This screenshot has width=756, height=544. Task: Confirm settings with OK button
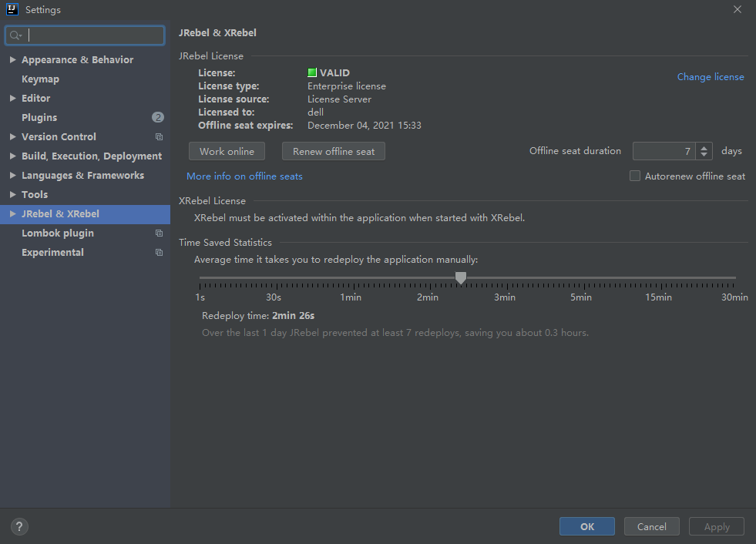[587, 526]
